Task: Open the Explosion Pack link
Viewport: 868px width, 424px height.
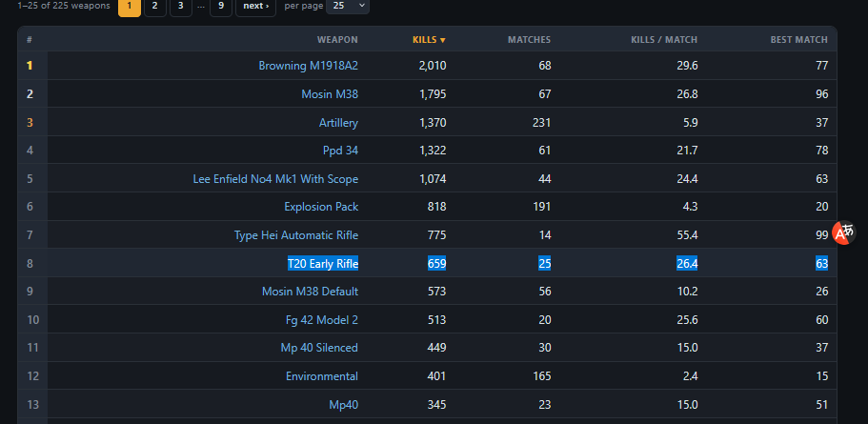Action: 321,207
